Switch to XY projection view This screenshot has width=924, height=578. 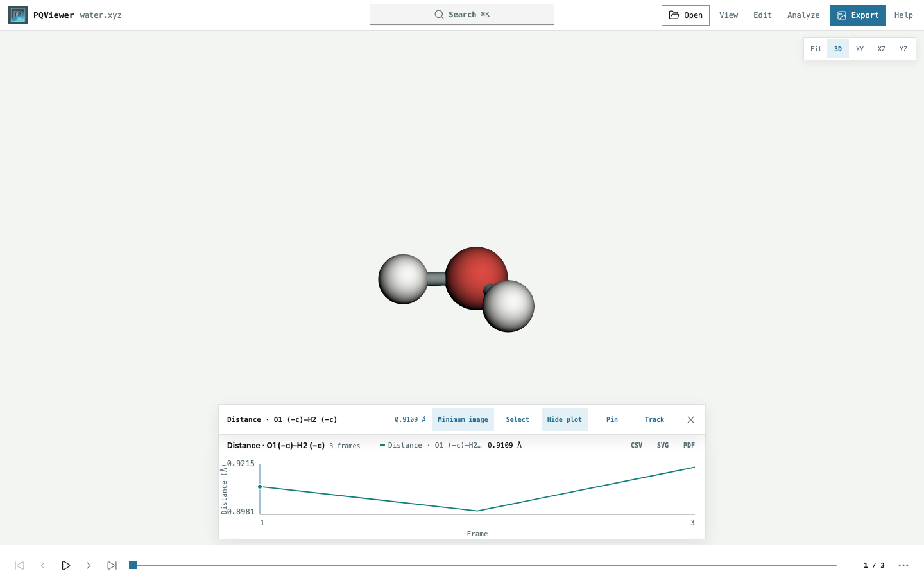[860, 49]
